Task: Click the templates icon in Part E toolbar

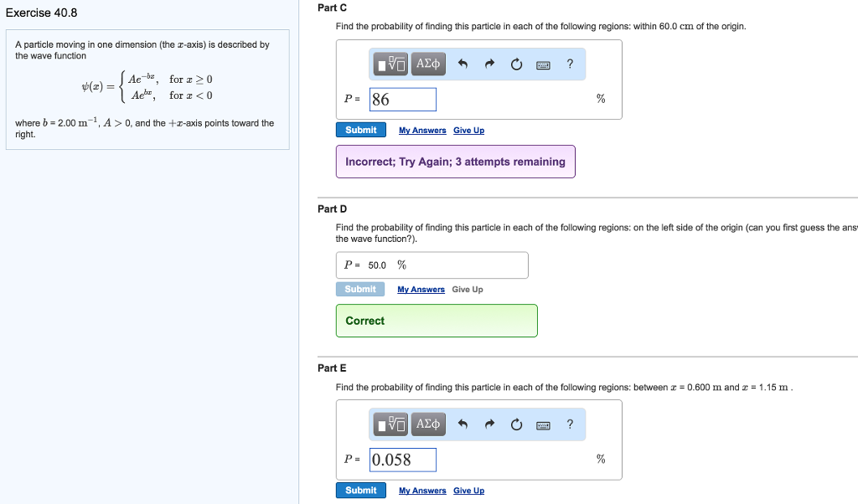Action: (x=391, y=424)
